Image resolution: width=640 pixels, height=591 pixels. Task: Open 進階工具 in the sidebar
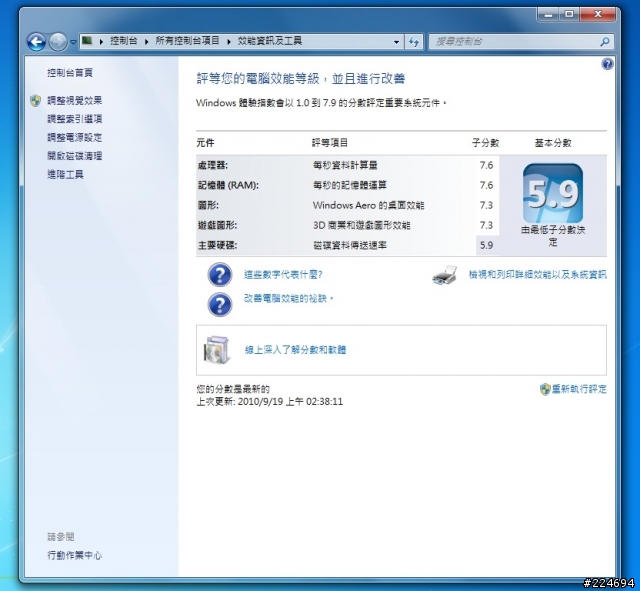(x=65, y=175)
